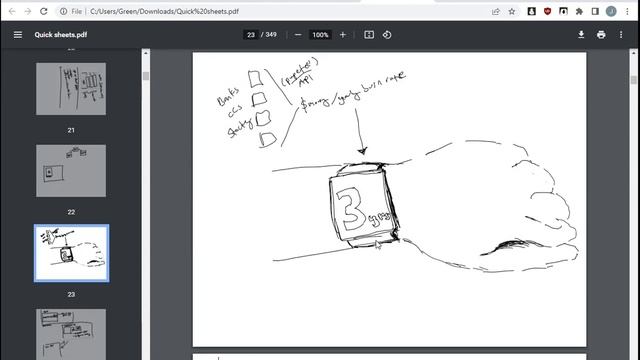The height and width of the screenshot is (360, 640).
Task: Select the highlighted page 23 thumbnail
Action: point(71,253)
